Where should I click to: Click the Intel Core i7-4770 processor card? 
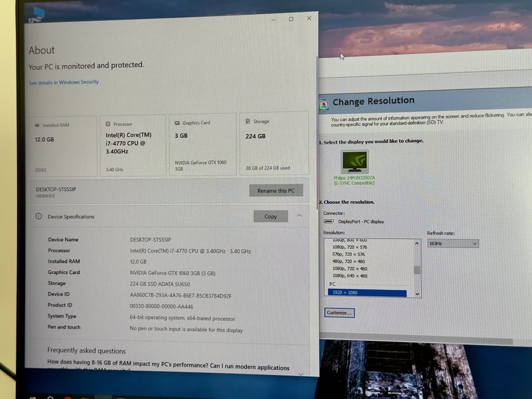[x=133, y=145]
